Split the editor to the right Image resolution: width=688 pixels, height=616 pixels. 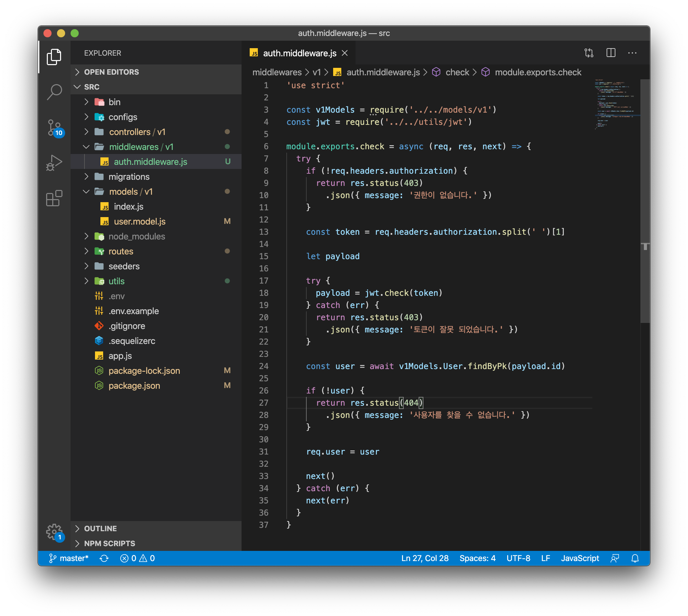611,53
